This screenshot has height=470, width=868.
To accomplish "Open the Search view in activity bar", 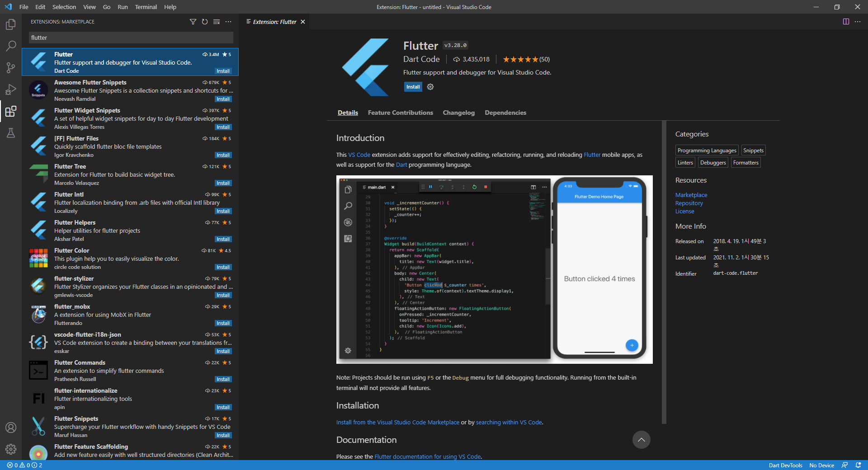I will (11, 46).
